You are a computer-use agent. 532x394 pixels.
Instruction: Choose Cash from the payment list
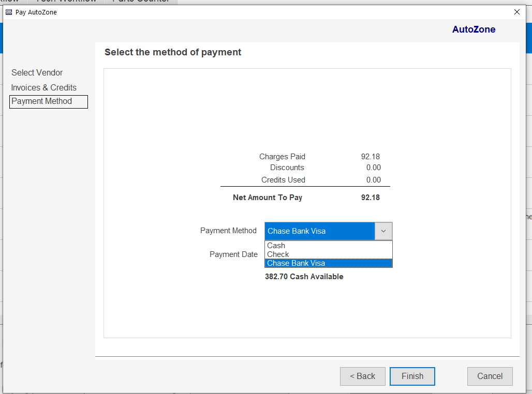[x=329, y=246]
